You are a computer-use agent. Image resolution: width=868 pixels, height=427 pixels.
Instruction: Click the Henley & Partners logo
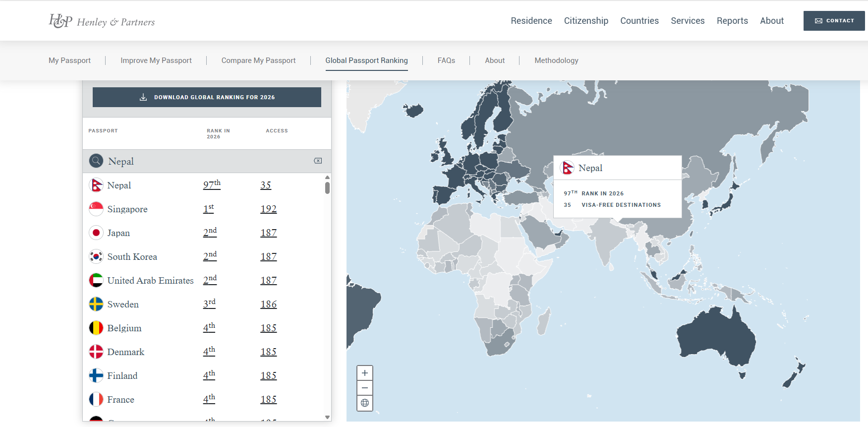102,21
